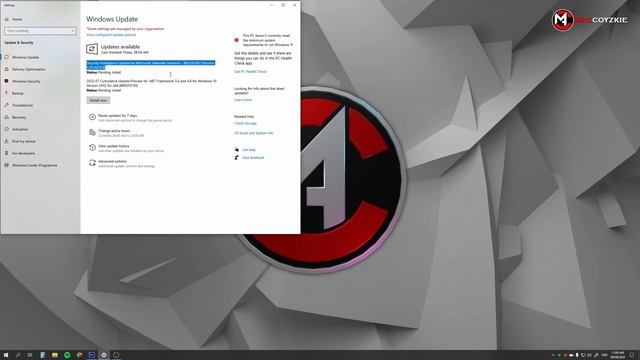Open View update history option
The height and width of the screenshot is (360, 640).
pos(113,146)
